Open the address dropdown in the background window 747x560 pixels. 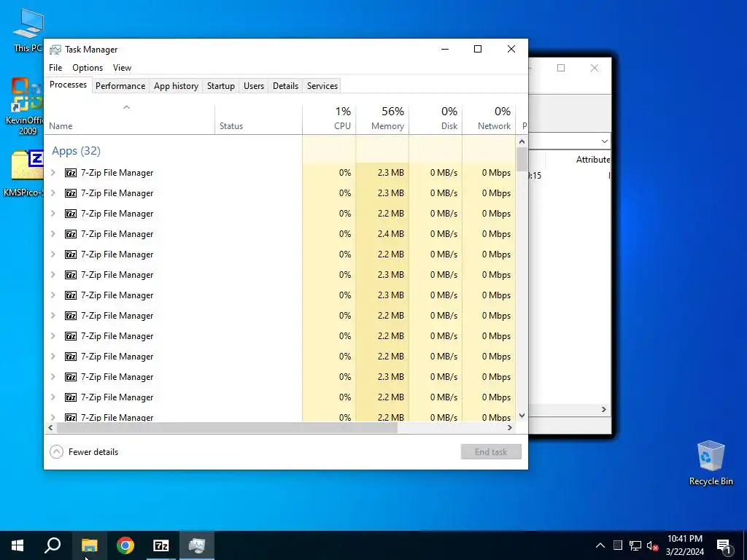click(604, 141)
